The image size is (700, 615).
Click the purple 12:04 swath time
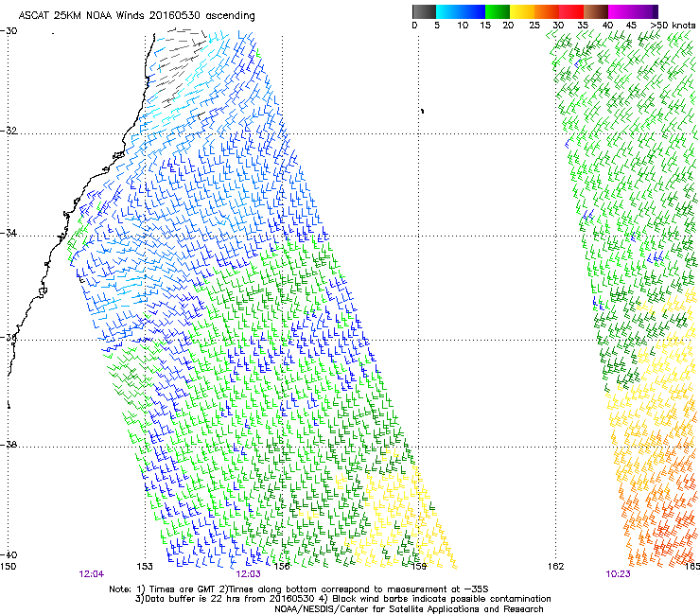click(92, 574)
